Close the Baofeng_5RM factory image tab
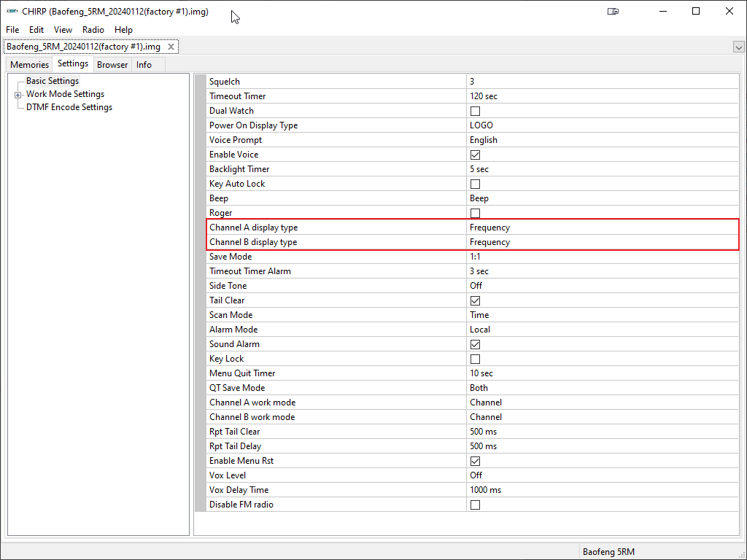Screen dimensions: 747x560 [x=171, y=47]
